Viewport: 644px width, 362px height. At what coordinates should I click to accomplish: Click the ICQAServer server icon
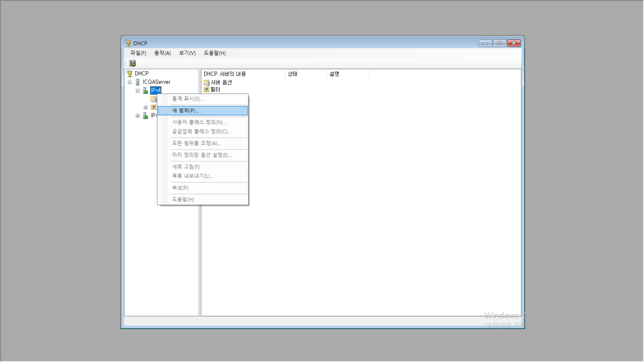pos(138,82)
